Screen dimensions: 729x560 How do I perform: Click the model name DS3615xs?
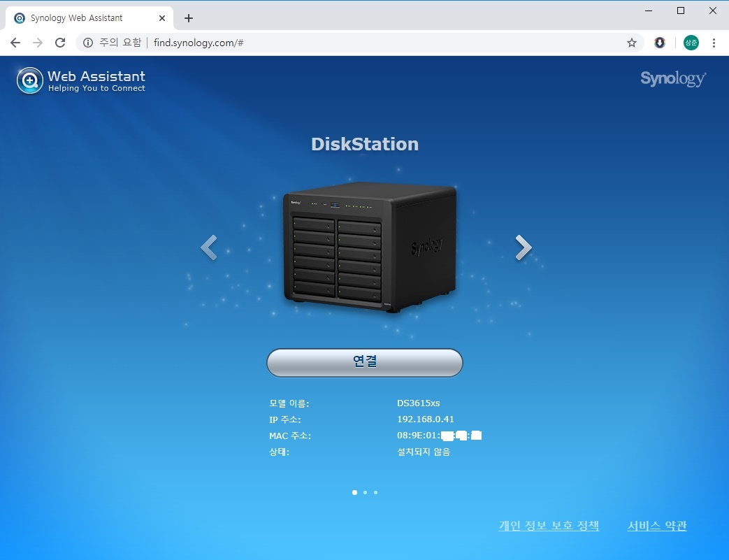pos(419,403)
